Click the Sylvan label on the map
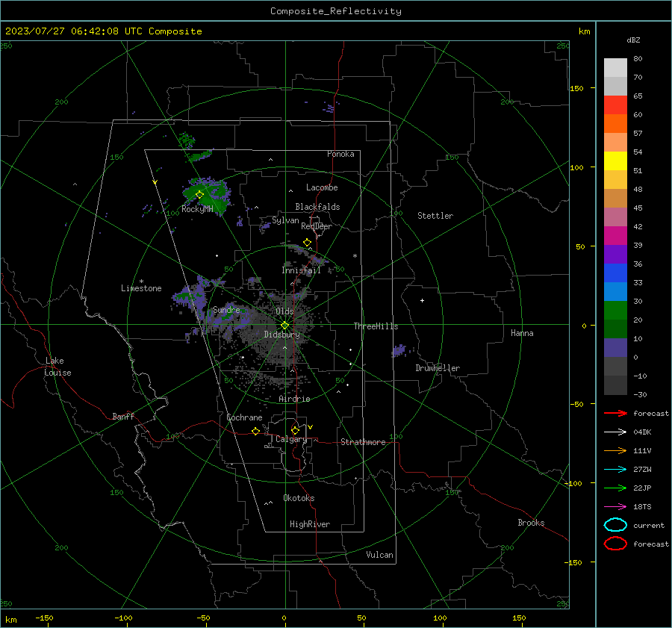 pos(285,220)
